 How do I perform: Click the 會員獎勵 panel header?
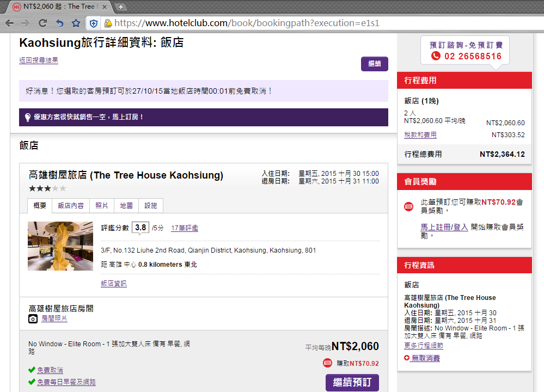[x=464, y=182]
